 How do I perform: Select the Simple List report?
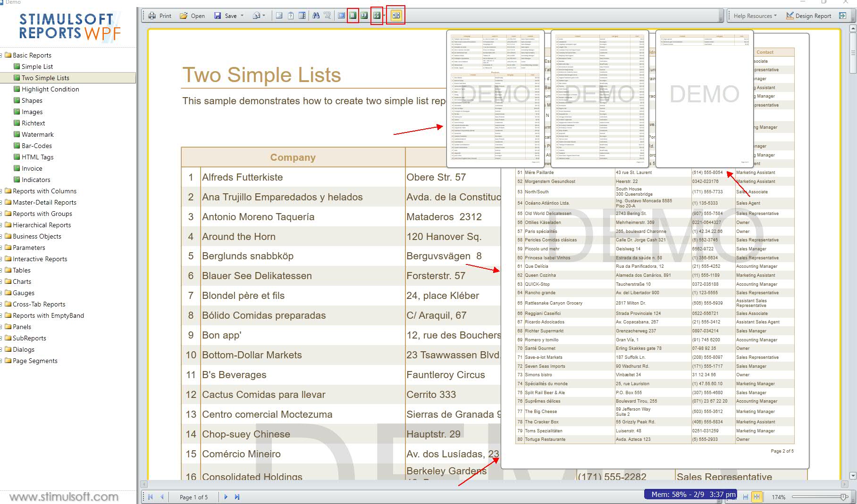[x=37, y=66]
